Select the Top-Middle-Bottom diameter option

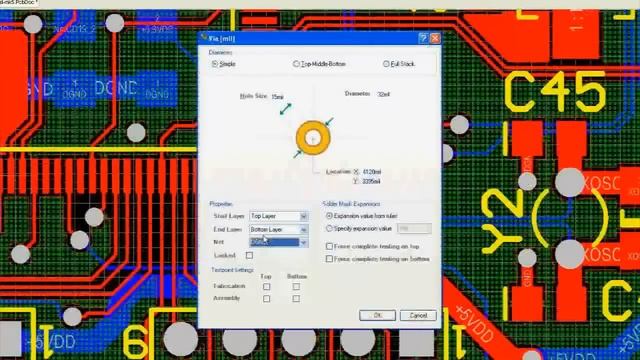[x=296, y=64]
